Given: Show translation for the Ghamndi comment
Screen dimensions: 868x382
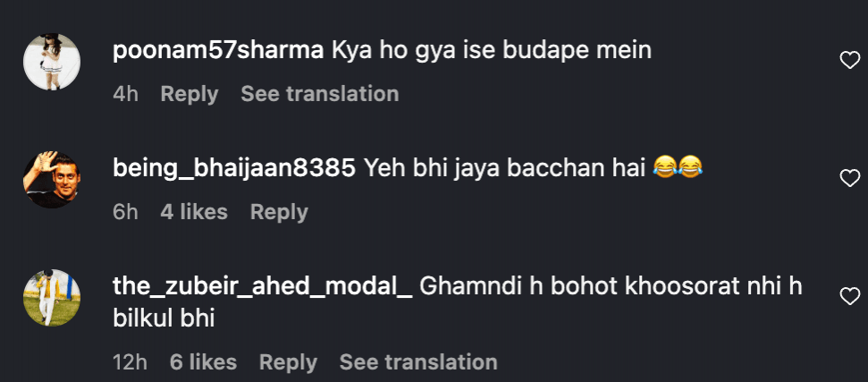Looking at the screenshot, I should tap(417, 362).
